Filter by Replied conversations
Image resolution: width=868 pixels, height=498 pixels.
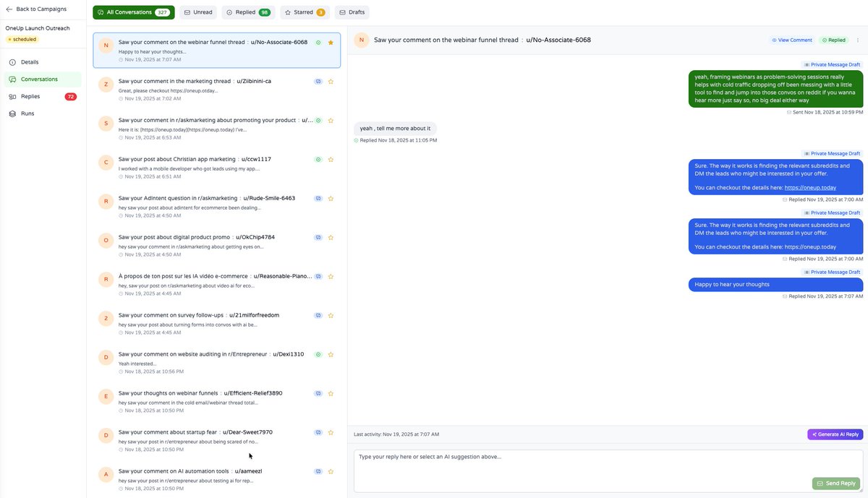pyautogui.click(x=248, y=12)
